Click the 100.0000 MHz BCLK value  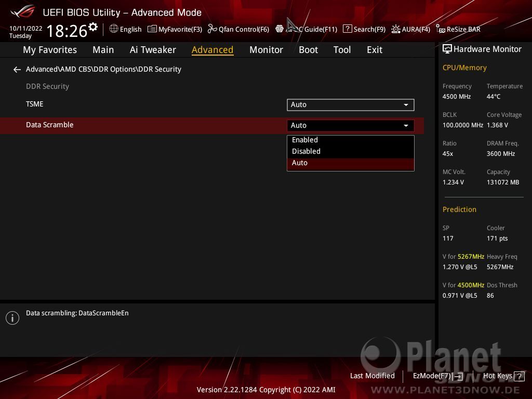coord(463,125)
